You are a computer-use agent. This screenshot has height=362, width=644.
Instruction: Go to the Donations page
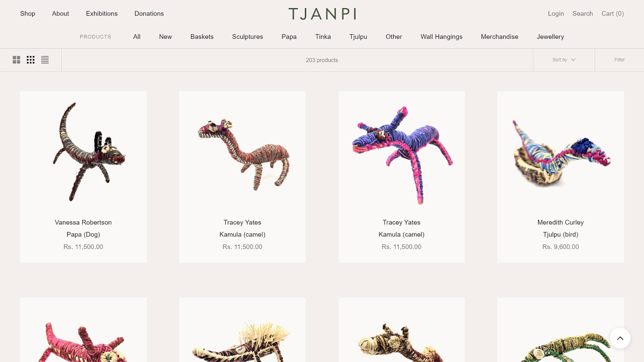pos(149,14)
